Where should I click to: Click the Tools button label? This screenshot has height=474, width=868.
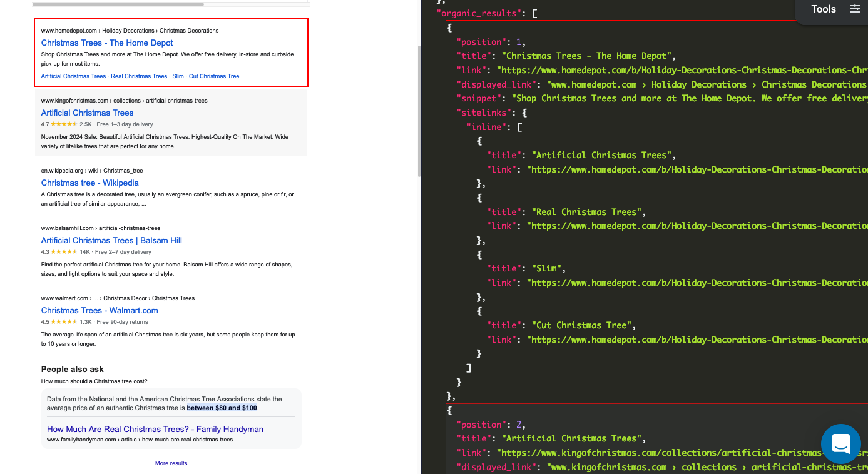tap(824, 9)
